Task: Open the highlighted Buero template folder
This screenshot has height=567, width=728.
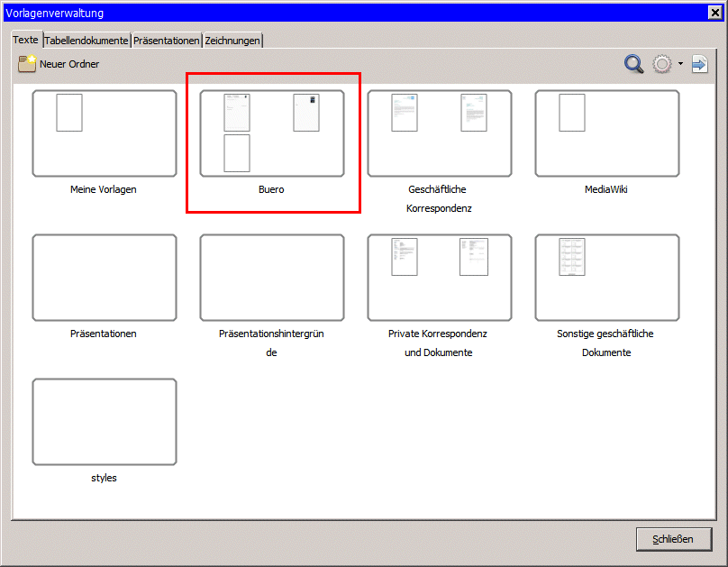Action: [x=271, y=133]
